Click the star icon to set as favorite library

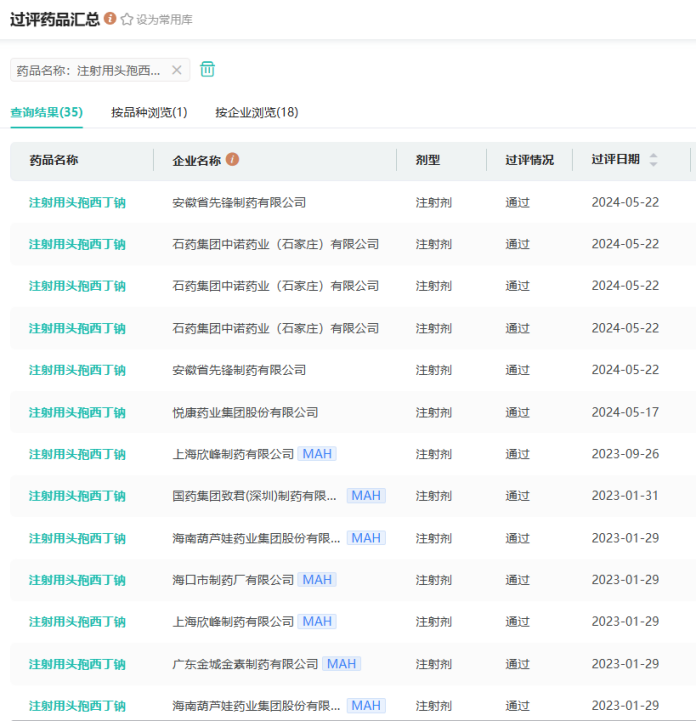[x=127, y=19]
